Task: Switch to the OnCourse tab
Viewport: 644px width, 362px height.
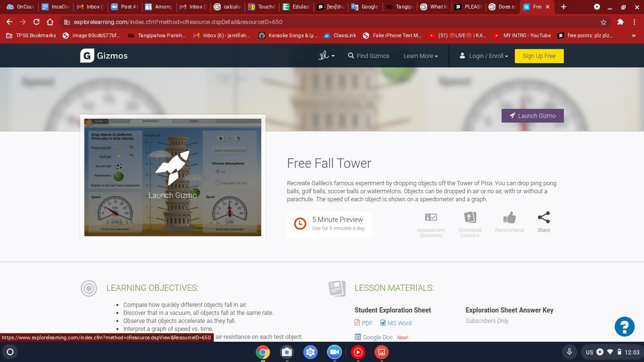Action: pos(20,7)
